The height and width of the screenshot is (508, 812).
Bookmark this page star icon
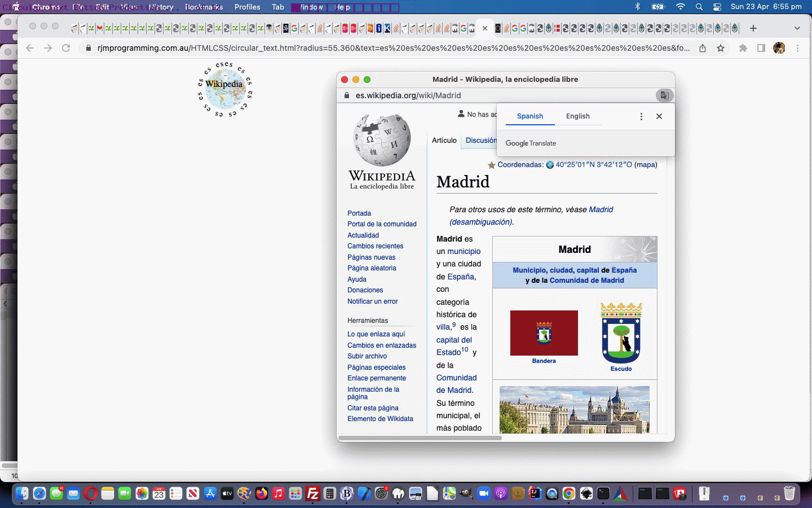coord(721,48)
